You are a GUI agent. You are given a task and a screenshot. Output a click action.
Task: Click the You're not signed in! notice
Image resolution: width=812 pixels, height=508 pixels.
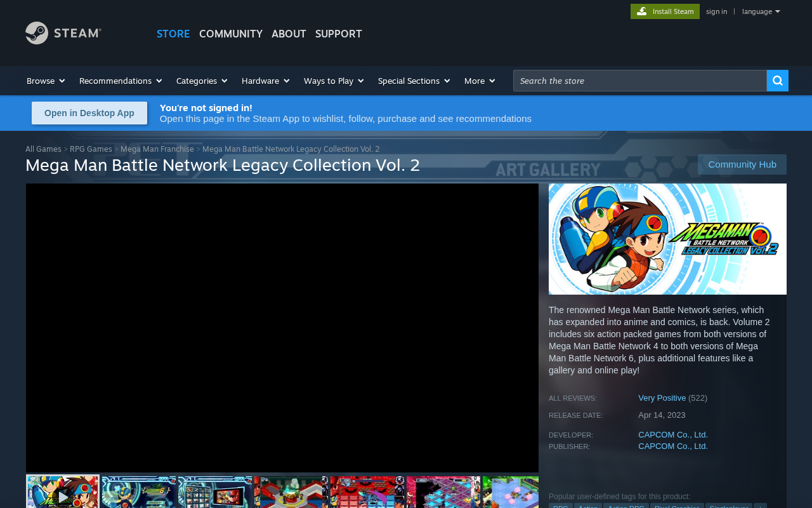[x=206, y=108]
